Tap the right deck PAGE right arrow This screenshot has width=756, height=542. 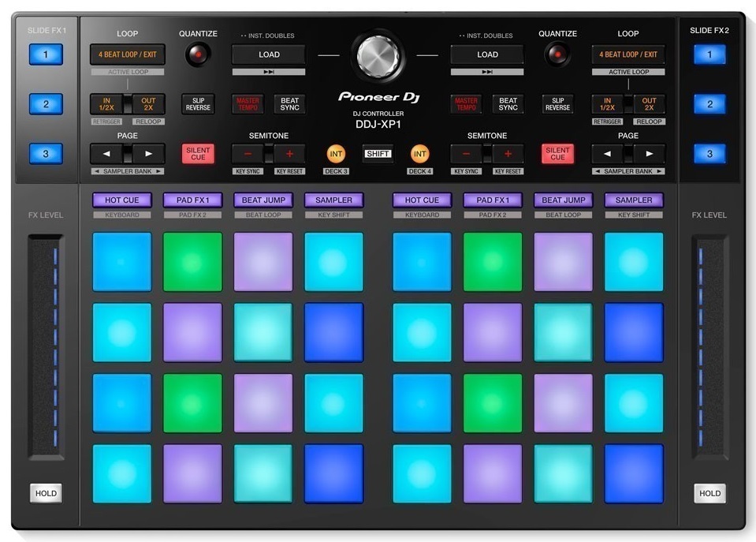click(650, 154)
